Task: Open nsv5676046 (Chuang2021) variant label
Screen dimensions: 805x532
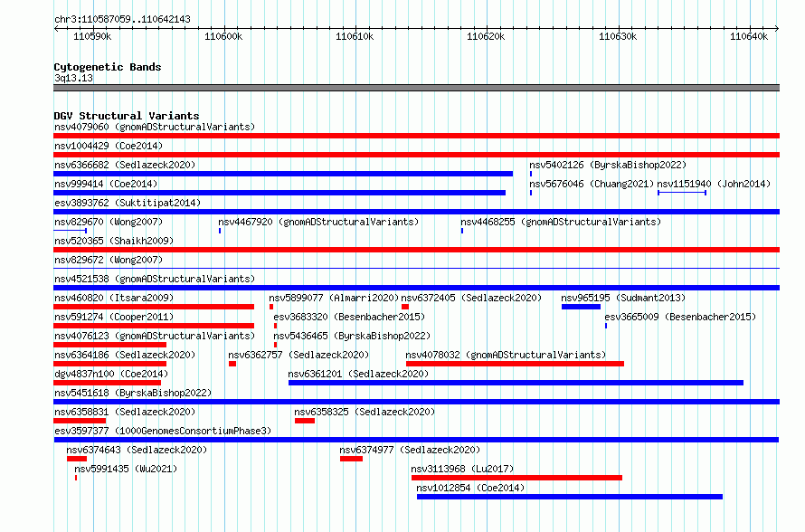Action: point(592,184)
